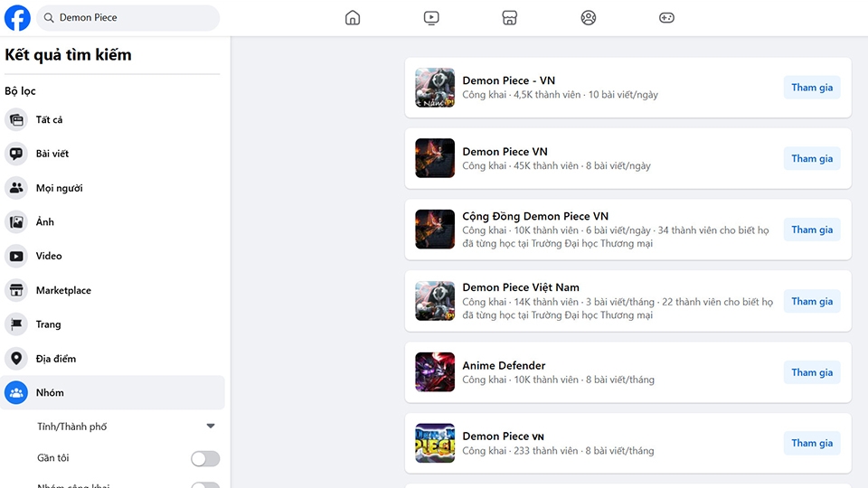868x488 pixels.
Task: Select the Địa điểm filter label
Action: point(56,359)
